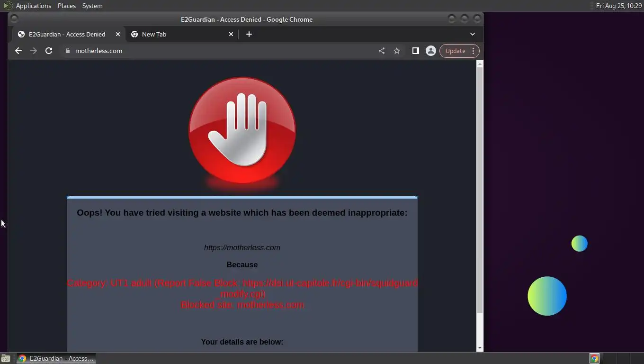Viewport: 644px width, 364px height.
Task: Open the Applications menu
Action: [x=33, y=6]
